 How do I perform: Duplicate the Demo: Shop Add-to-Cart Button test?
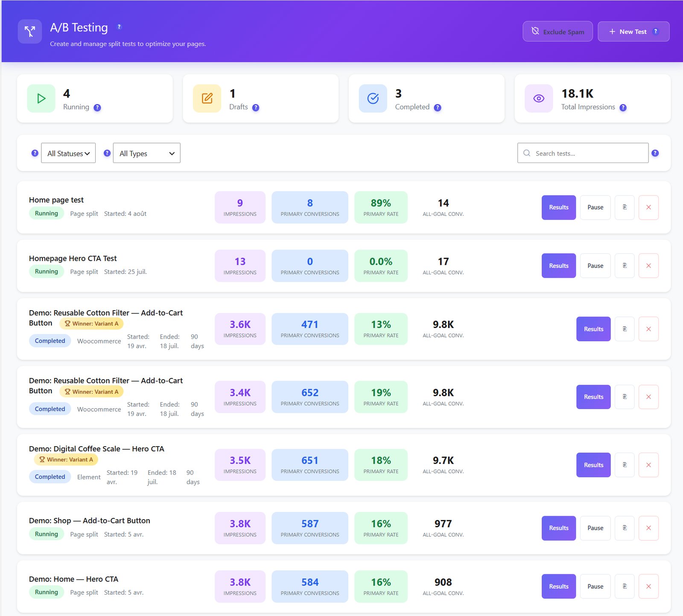(x=625, y=528)
